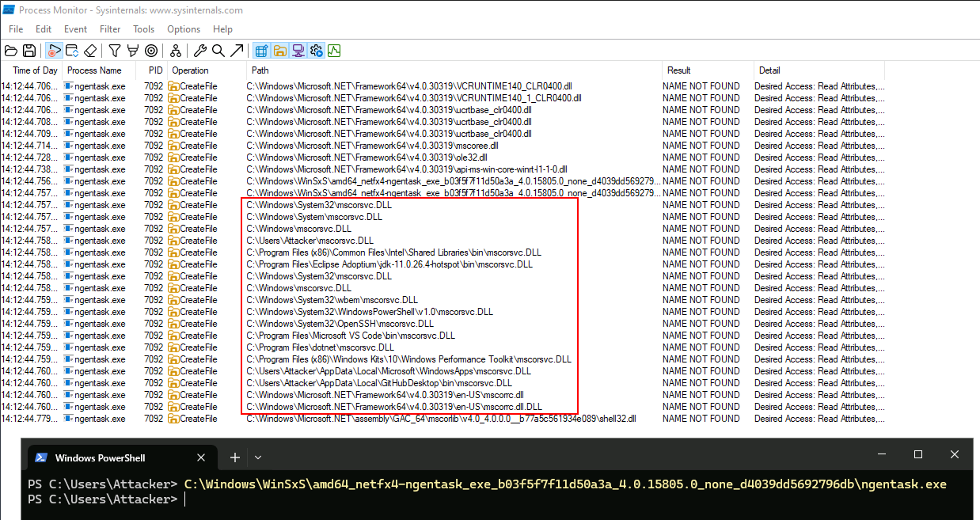Toggle Show Network Activity filter

click(298, 51)
